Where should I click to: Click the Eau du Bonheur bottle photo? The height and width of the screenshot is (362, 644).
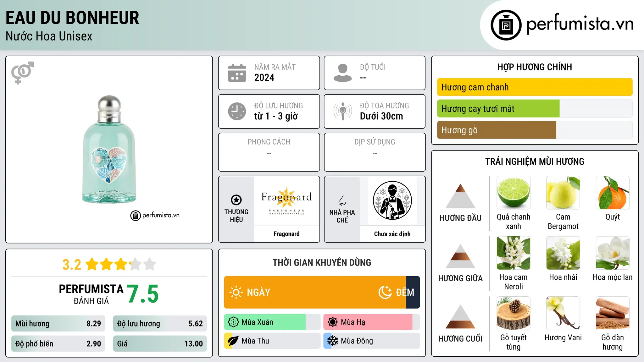pyautogui.click(x=109, y=149)
